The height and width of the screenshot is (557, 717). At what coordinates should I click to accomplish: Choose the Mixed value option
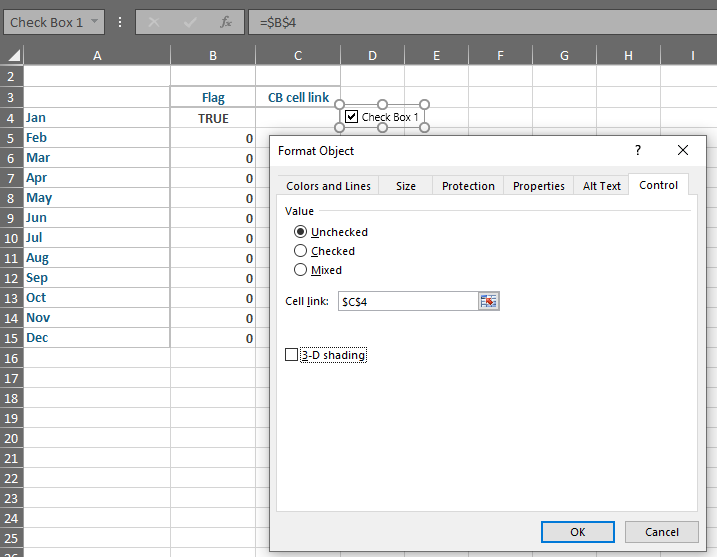click(301, 270)
